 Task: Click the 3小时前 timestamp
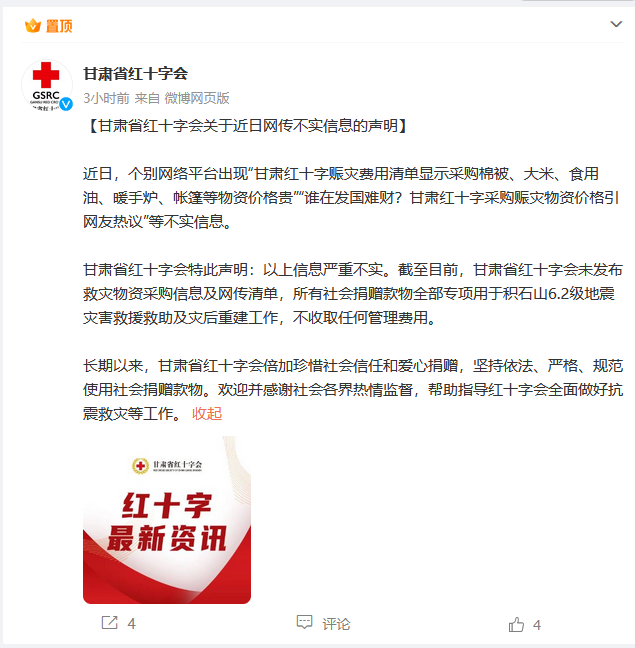tap(107, 98)
